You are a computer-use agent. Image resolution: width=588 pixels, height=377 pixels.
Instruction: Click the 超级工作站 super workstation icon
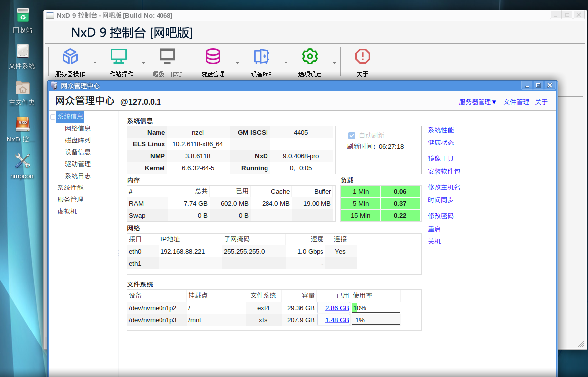167,57
